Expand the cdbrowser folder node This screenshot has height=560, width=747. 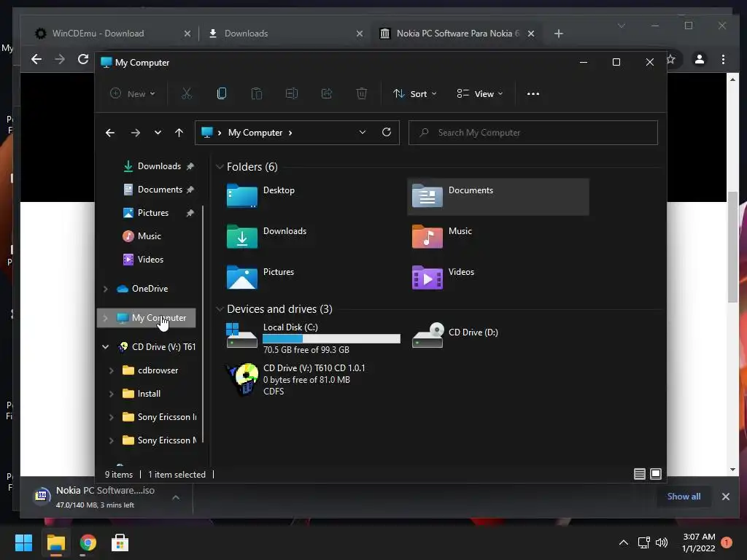(x=111, y=370)
